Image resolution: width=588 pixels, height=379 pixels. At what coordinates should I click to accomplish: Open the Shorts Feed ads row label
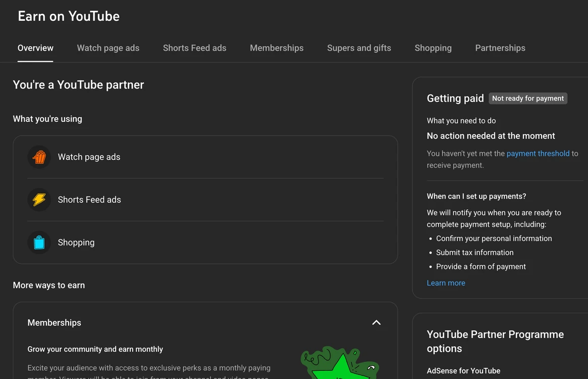pos(89,200)
